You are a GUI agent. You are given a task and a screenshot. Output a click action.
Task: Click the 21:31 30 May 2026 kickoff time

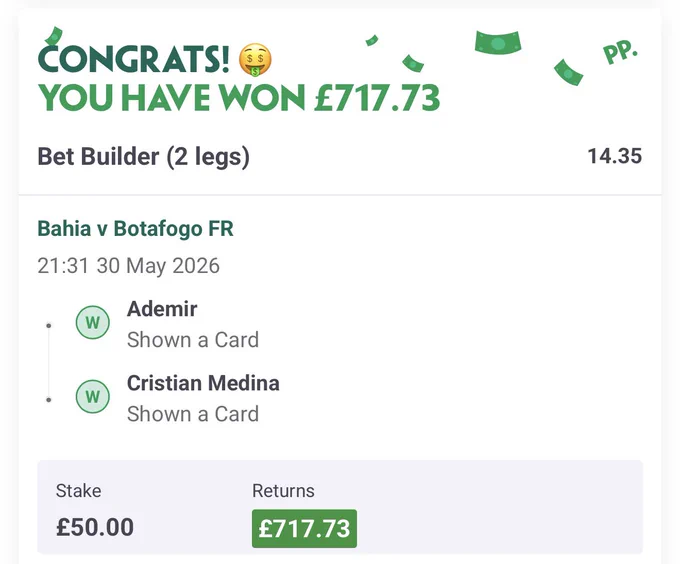pos(128,266)
